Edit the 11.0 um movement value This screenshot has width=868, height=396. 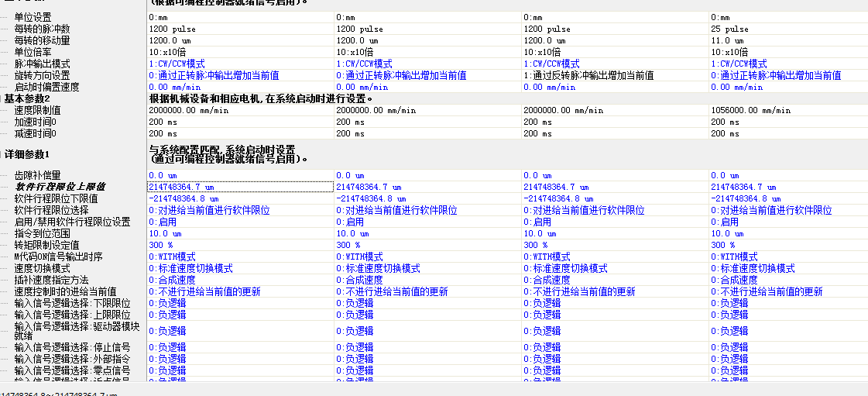pos(728,40)
